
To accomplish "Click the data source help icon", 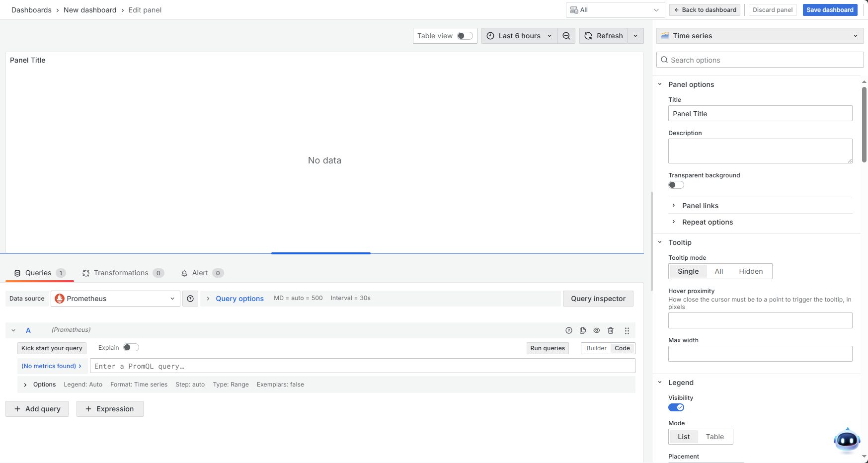I will click(190, 299).
